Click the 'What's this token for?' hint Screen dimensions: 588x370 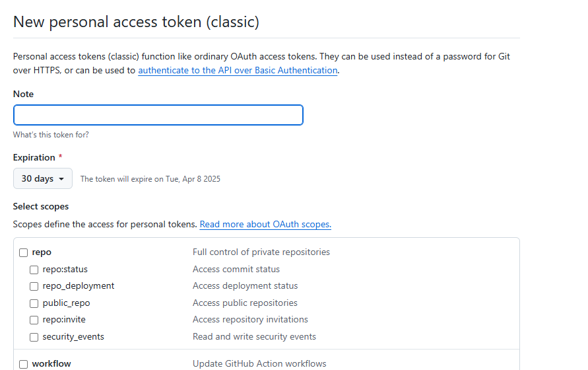coord(51,135)
